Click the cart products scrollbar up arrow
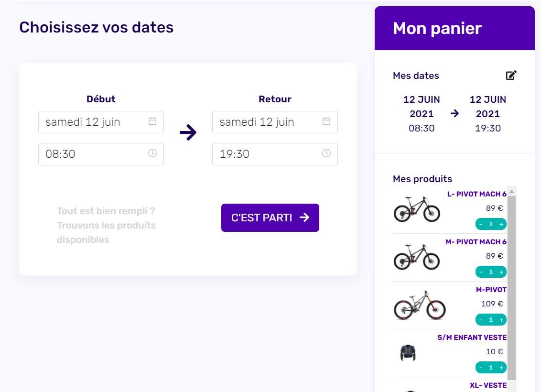Viewport: 541px width, 392px height. pos(512,191)
